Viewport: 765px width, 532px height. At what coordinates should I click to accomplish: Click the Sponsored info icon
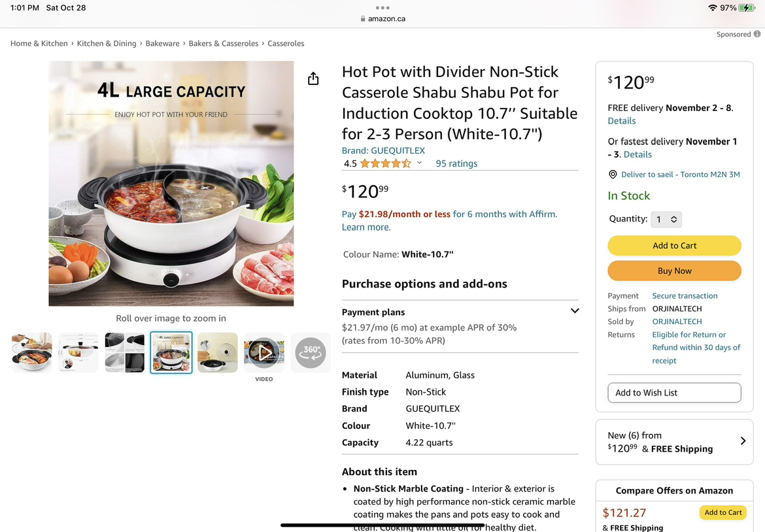coord(756,34)
